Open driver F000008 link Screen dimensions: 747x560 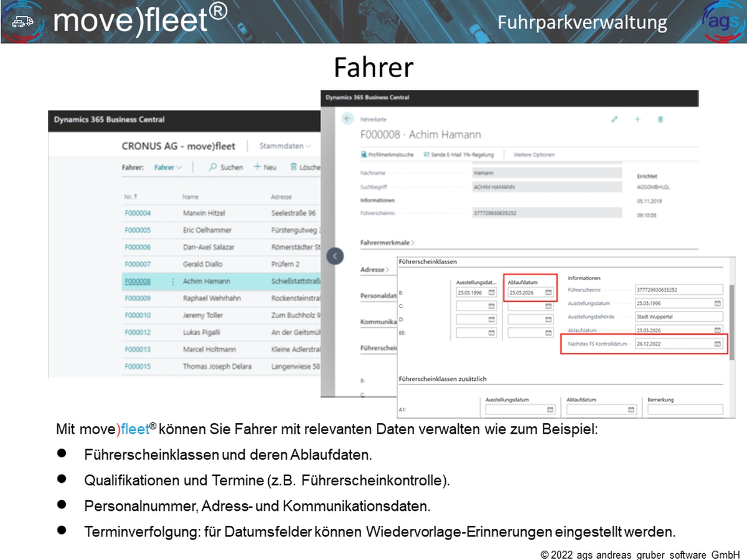pyautogui.click(x=138, y=281)
